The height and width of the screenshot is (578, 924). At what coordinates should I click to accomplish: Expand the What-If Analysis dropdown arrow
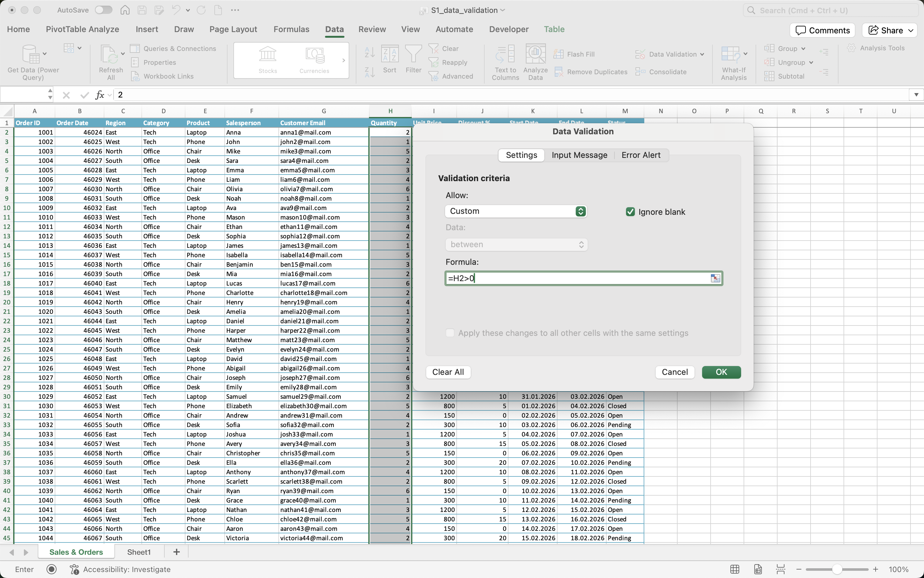745,54
